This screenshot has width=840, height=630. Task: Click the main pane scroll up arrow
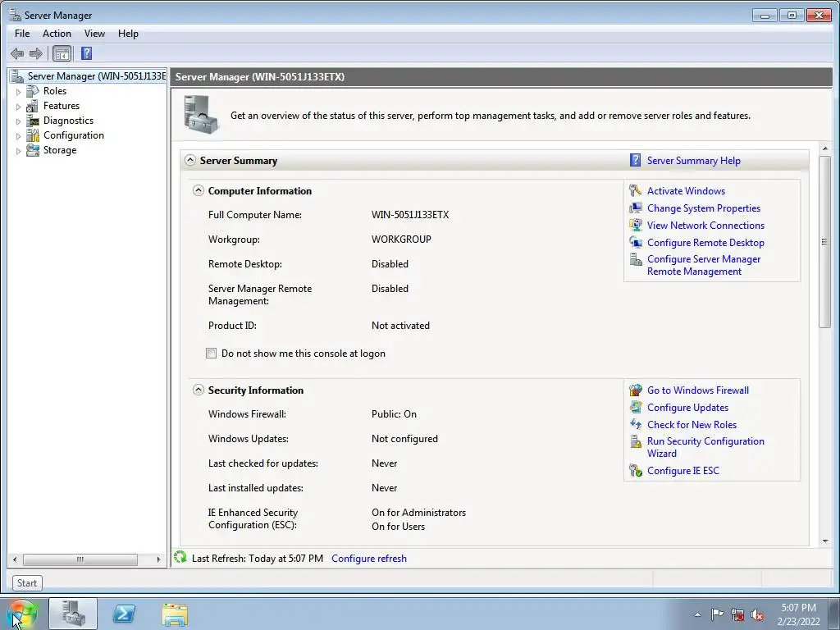(824, 148)
